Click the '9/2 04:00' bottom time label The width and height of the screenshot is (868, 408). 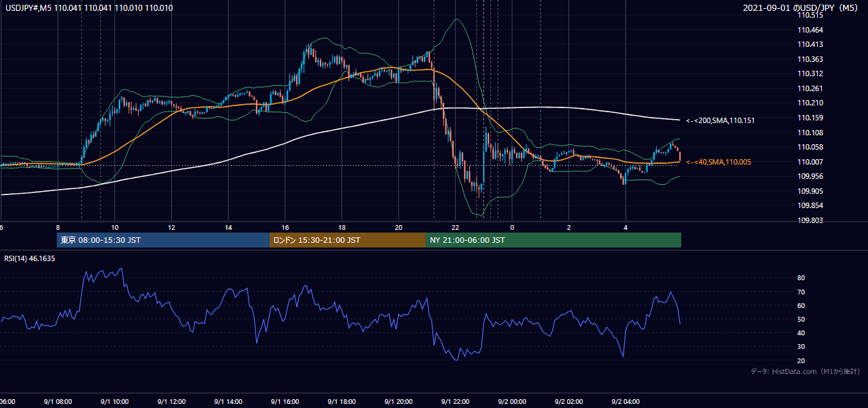(x=626, y=402)
